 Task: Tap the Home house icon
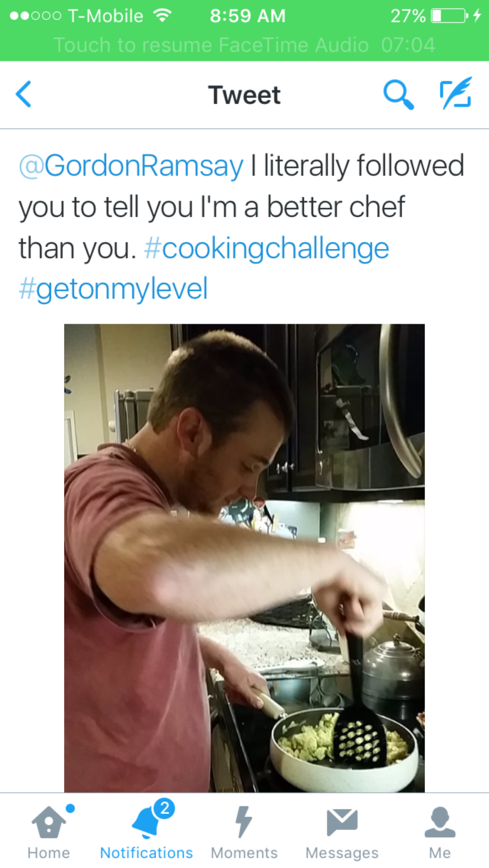(x=49, y=822)
